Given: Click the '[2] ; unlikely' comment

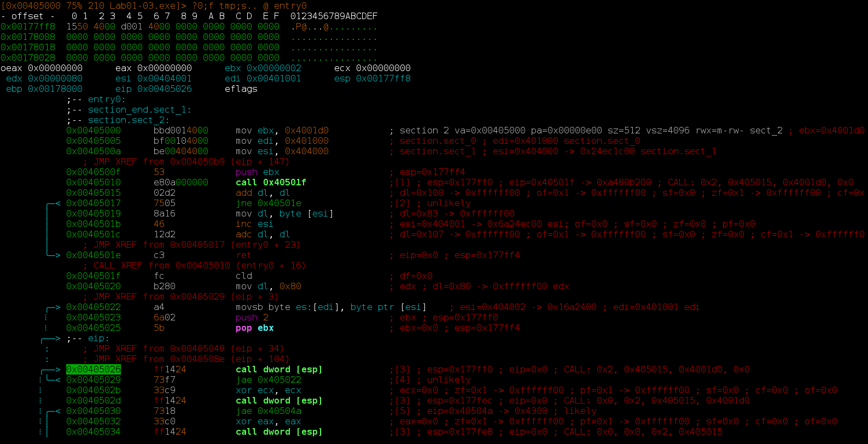Looking at the screenshot, I should [x=430, y=203].
